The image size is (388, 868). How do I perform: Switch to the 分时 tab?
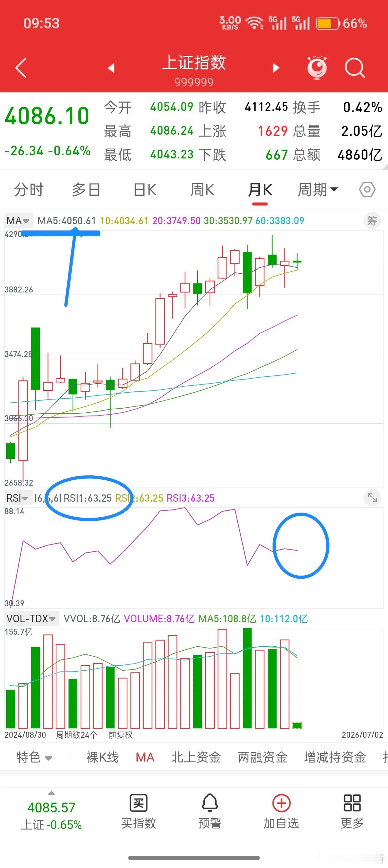[x=29, y=189]
